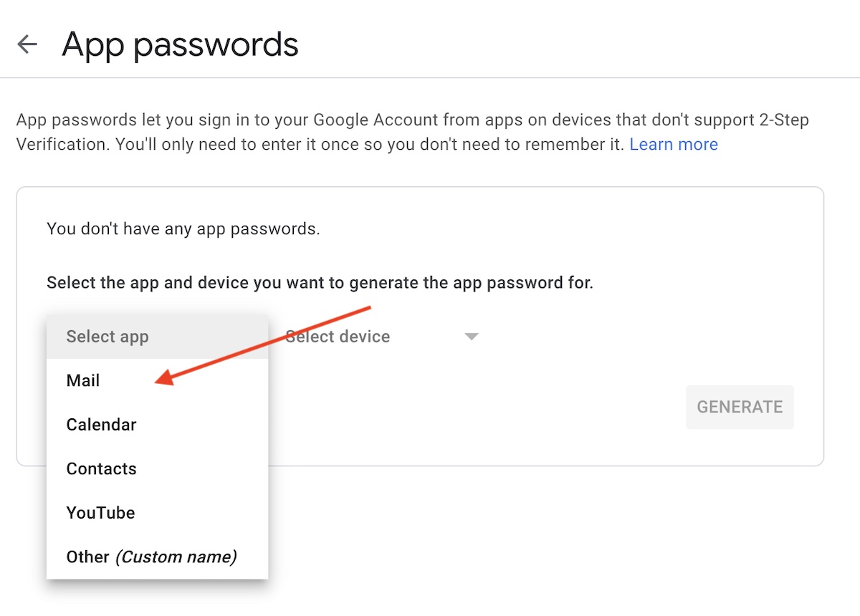Screen dimensions: 860x616
Task: Pick Contacts from the app options
Action: tap(101, 469)
